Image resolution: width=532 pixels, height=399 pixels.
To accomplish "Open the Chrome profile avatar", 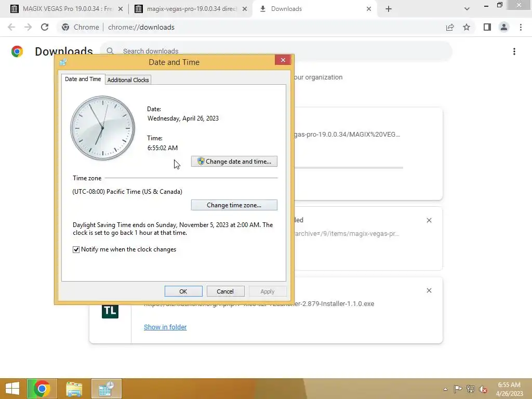I will click(504, 27).
